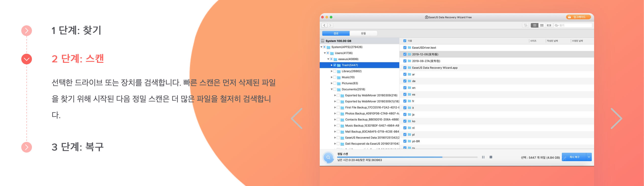Collapse step 2 스캔 circle chevron icon
The image size is (644, 186).
coord(27,59)
